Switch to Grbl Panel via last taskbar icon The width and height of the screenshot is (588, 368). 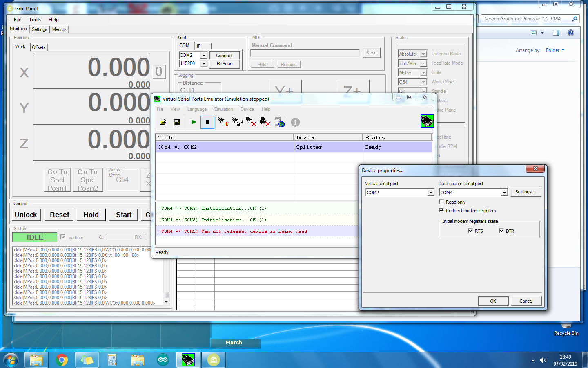[214, 360]
